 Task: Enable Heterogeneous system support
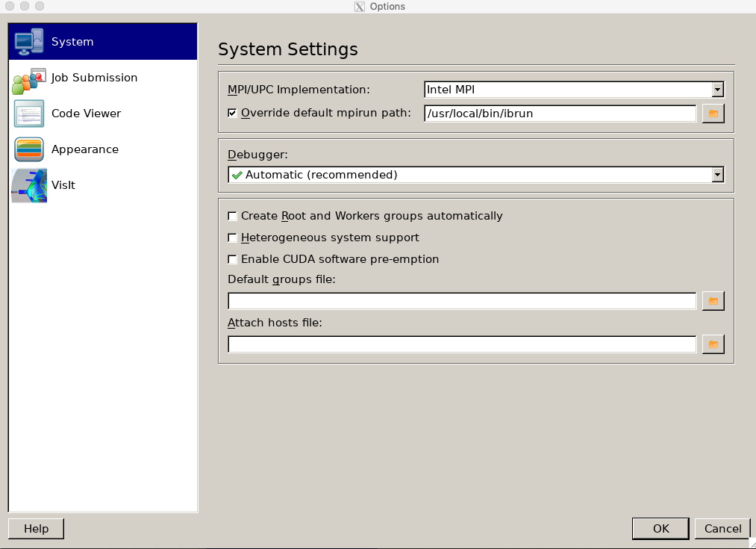click(232, 238)
